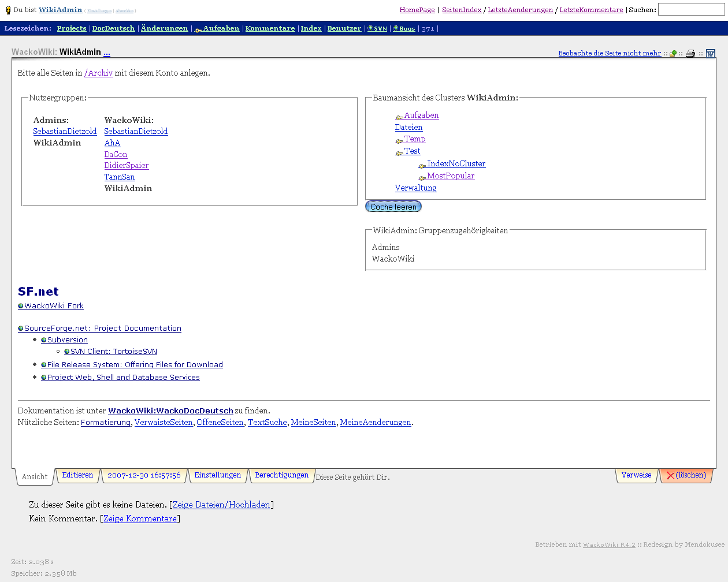Open Zeige Dateien/Hochladen link
Viewport: 728px width, 582px height.
(221, 505)
